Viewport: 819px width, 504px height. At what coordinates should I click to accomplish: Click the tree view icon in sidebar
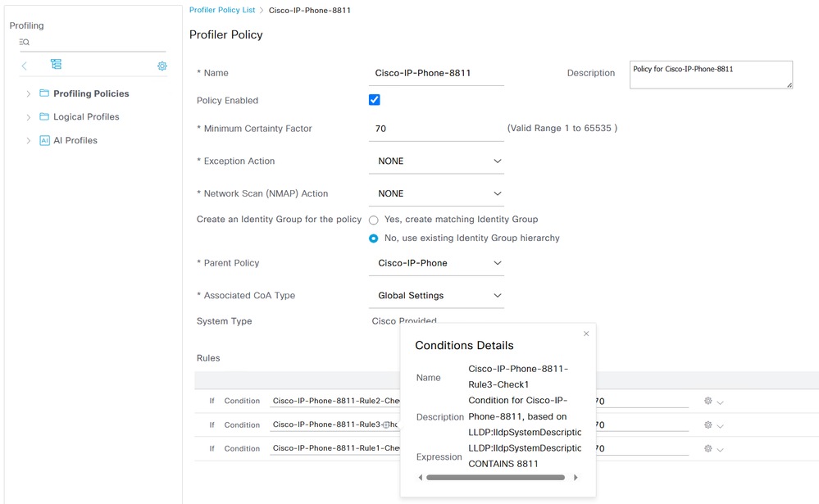[x=56, y=65]
